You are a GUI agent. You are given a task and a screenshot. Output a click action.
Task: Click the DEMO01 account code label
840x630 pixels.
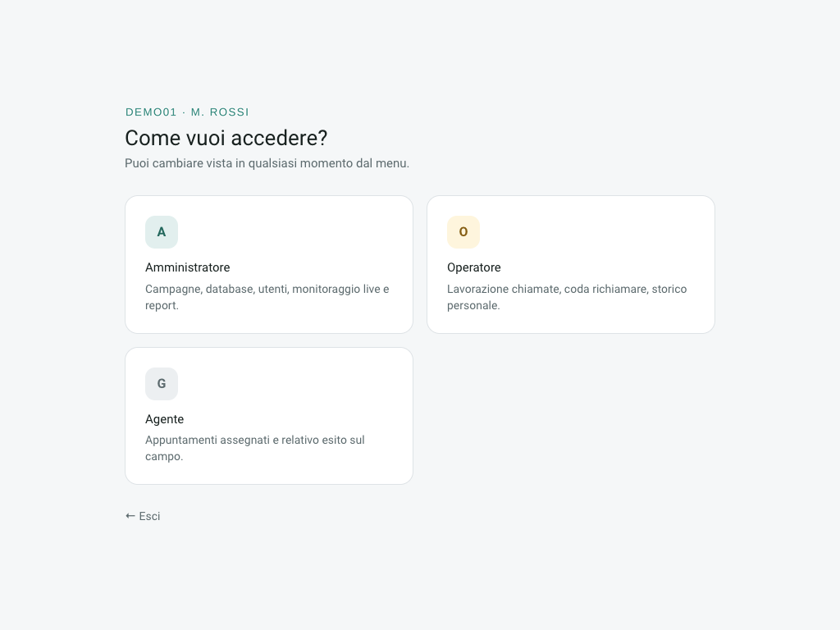click(x=151, y=112)
